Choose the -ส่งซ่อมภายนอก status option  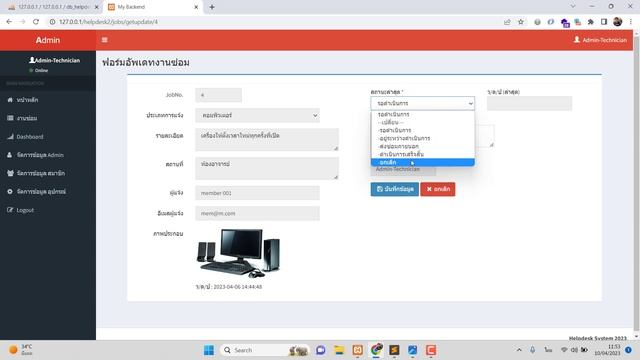[422, 146]
